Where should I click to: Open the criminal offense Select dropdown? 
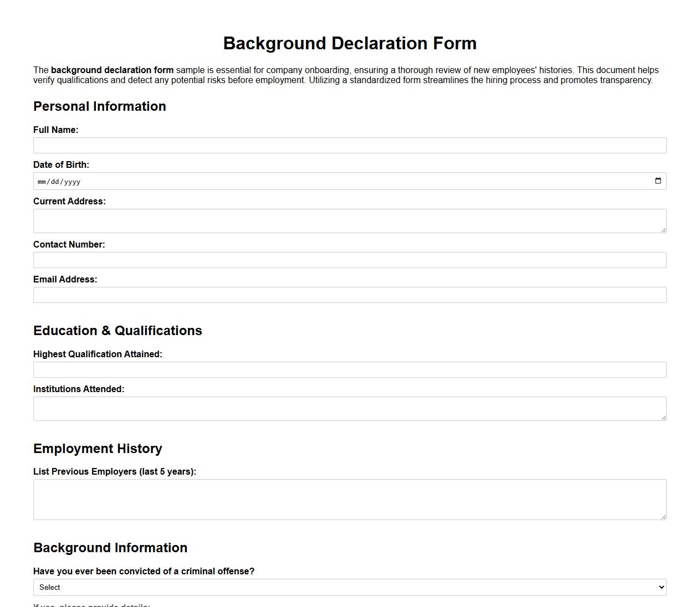click(350, 587)
